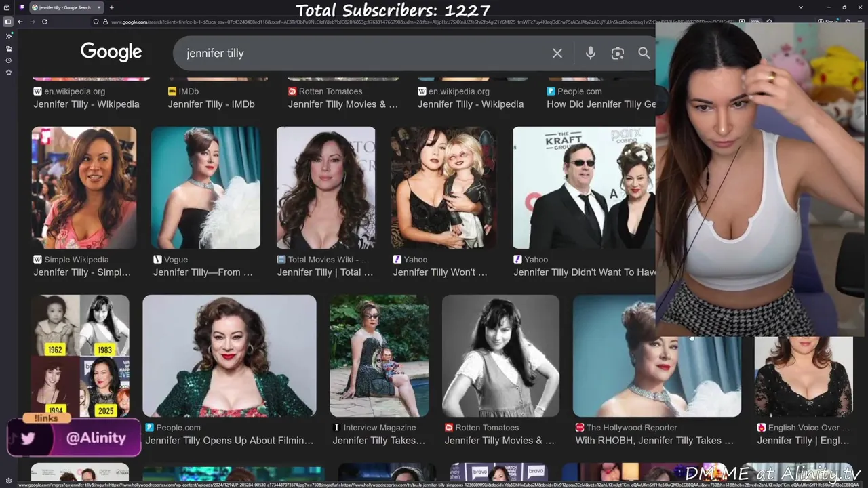Open the Yahoo Kraft Group event image
868x488 pixels.
point(584,188)
